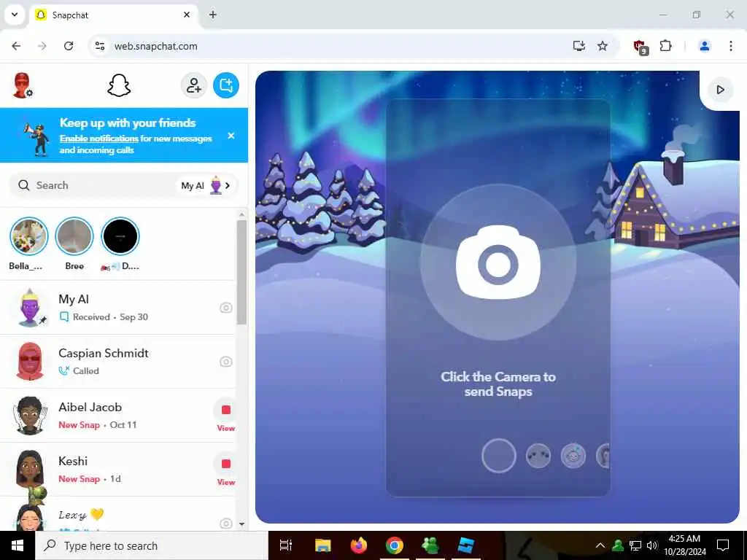Click the taskbar search box
Viewport: 747px width, 560px height.
tap(152, 545)
